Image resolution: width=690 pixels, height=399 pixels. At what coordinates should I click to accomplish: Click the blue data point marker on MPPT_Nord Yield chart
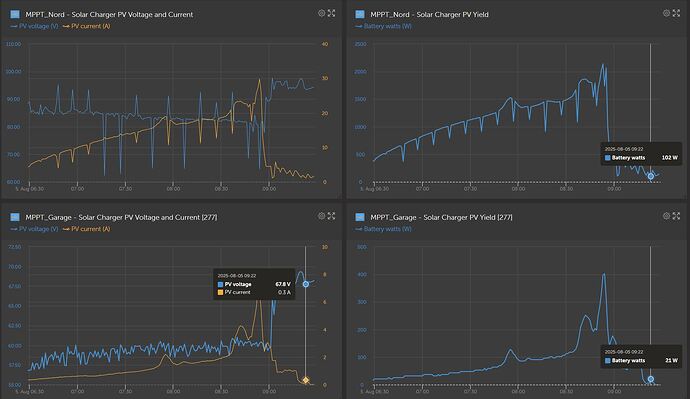pos(650,176)
